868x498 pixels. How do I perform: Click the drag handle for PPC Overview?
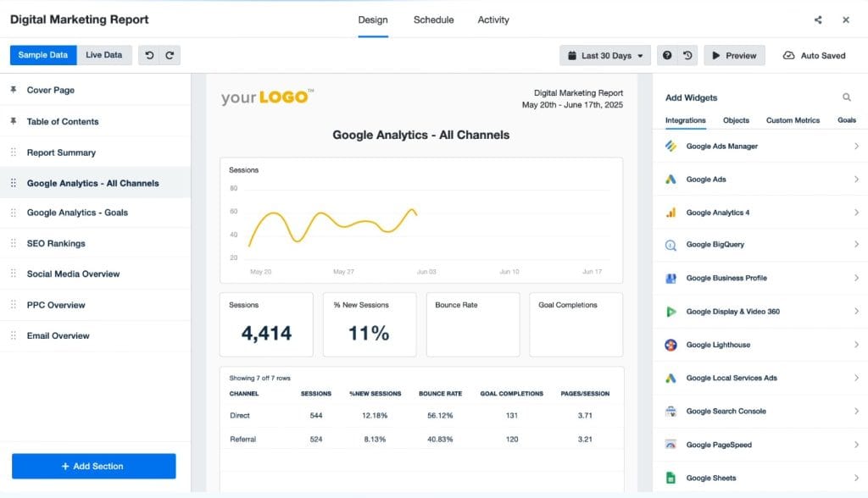[x=14, y=304]
